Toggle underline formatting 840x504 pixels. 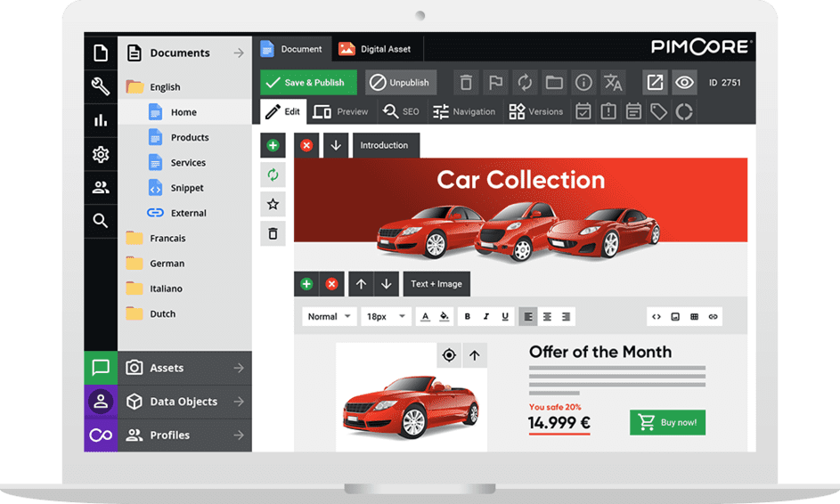pyautogui.click(x=505, y=316)
